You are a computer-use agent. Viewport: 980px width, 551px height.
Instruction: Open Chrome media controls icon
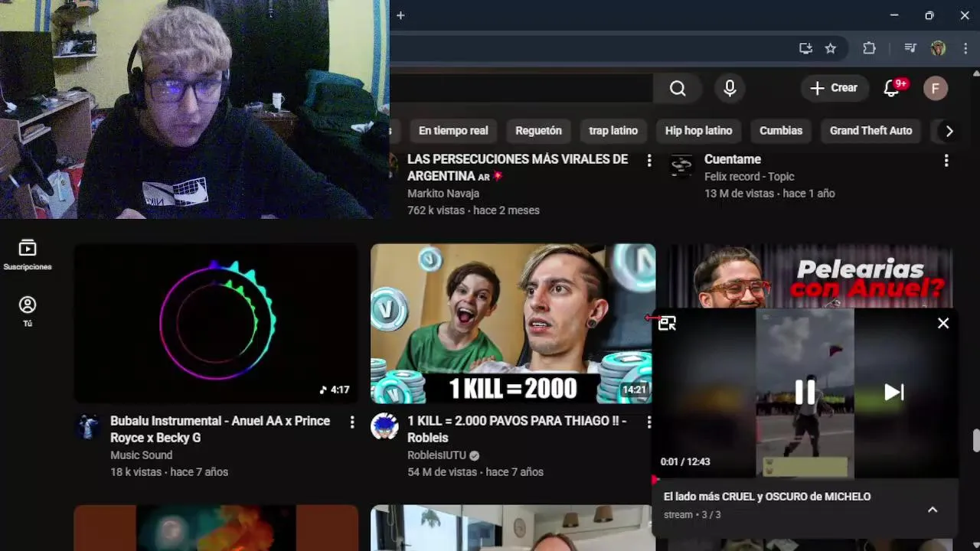click(910, 48)
